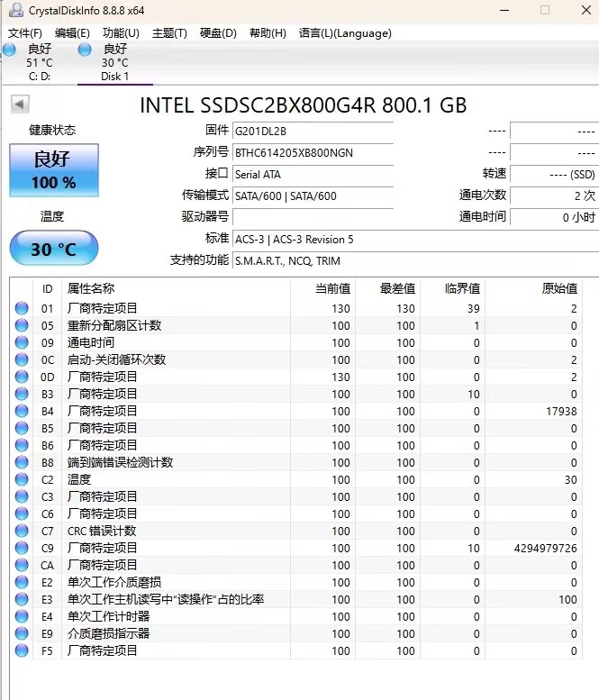Click status orb for attribute 05 重新分配扇区计数

tap(22, 325)
